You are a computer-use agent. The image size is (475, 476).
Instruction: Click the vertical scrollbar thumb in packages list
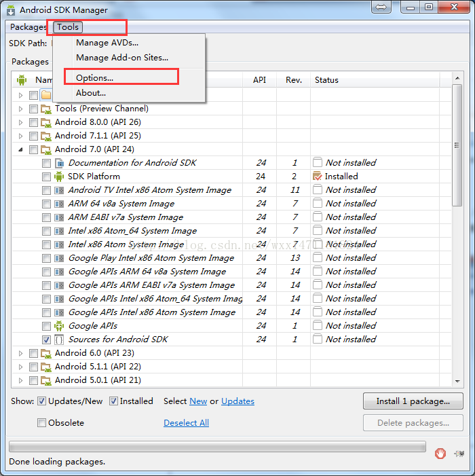457,145
